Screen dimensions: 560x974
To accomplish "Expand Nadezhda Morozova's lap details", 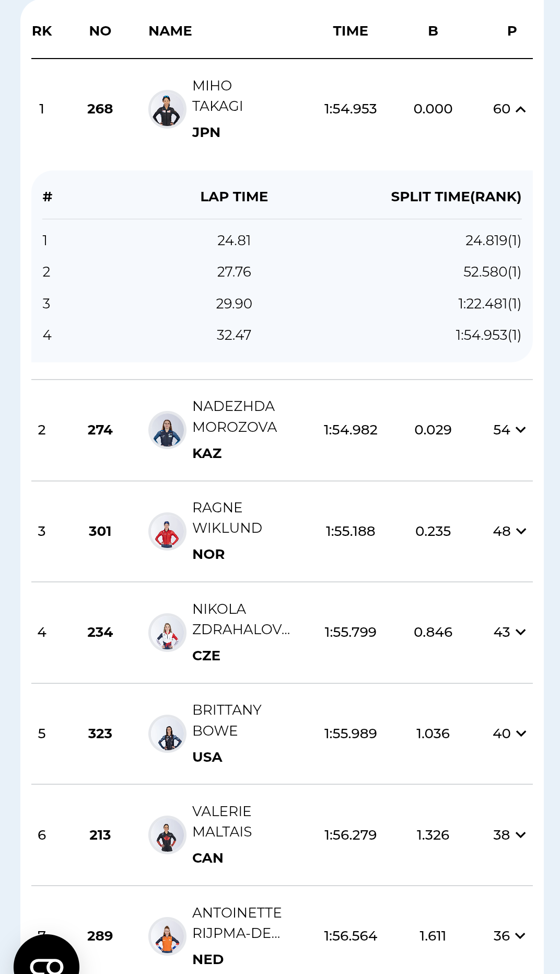I will coord(520,430).
